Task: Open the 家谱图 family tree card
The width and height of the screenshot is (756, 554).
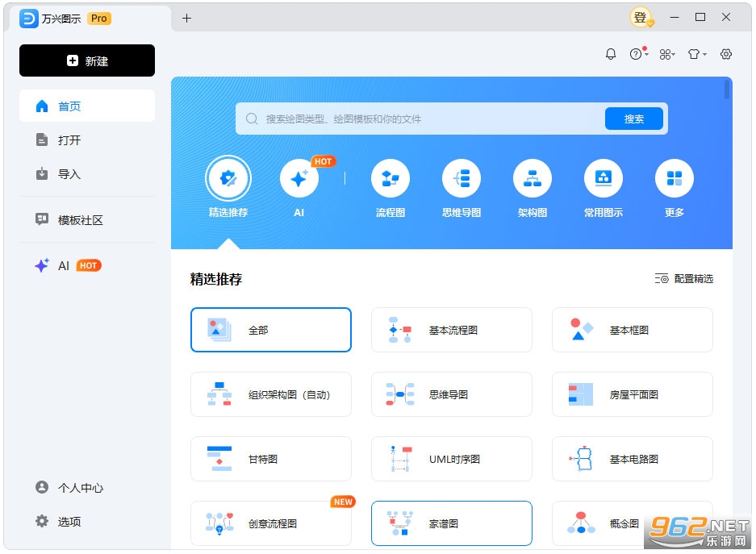Action: (452, 523)
